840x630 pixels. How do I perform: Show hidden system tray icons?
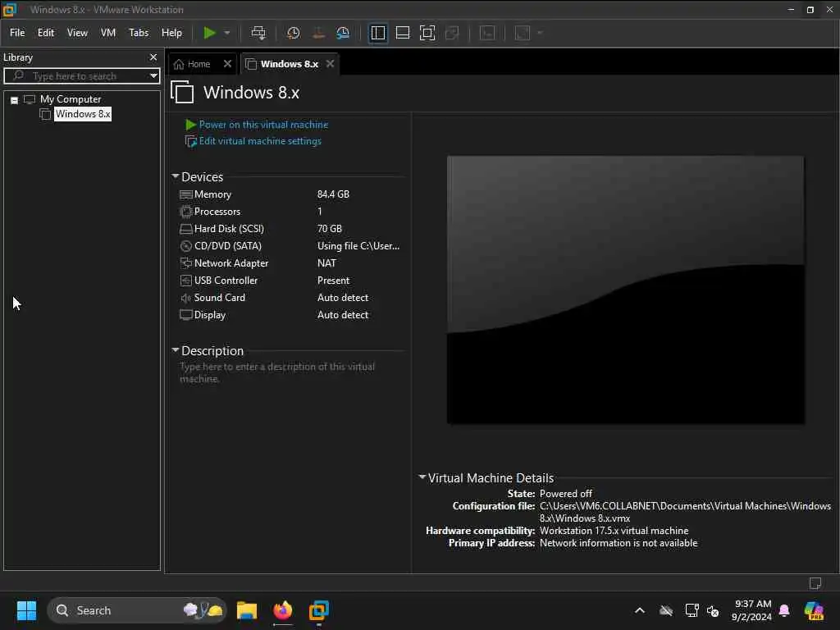[x=640, y=610]
